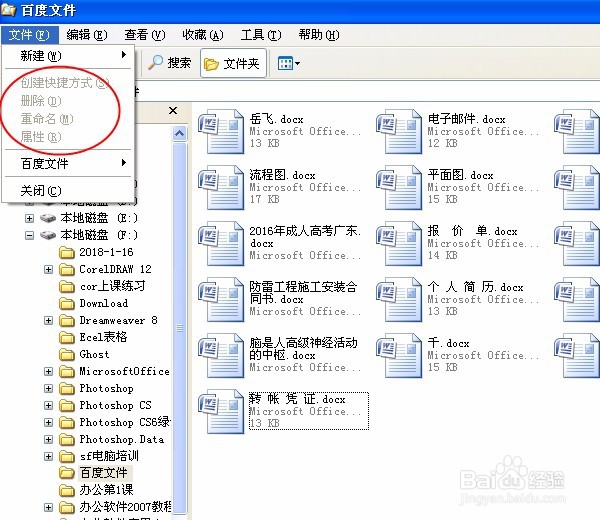Select the Photoshop folder icon
This screenshot has height=520, width=600.
pyautogui.click(x=67, y=388)
